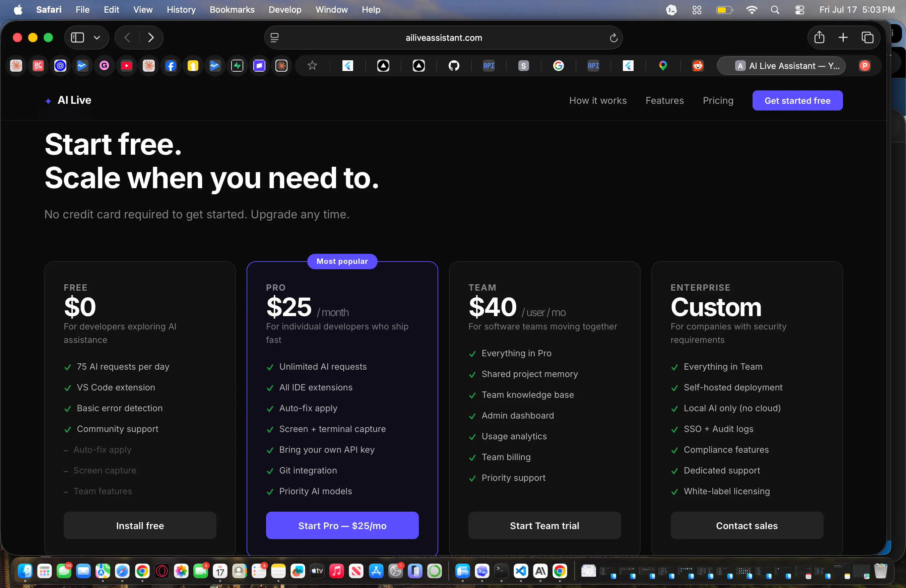Open App Store from the Dock
The width and height of the screenshot is (906, 588).
tap(376, 571)
